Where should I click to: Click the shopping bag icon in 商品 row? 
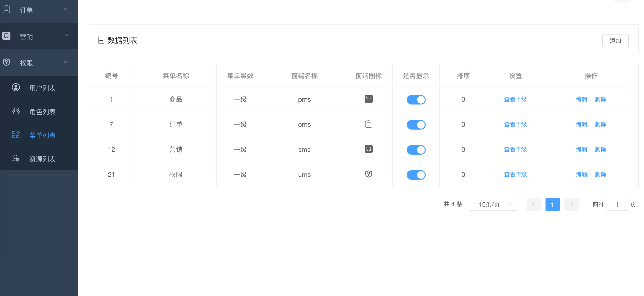pyautogui.click(x=368, y=99)
